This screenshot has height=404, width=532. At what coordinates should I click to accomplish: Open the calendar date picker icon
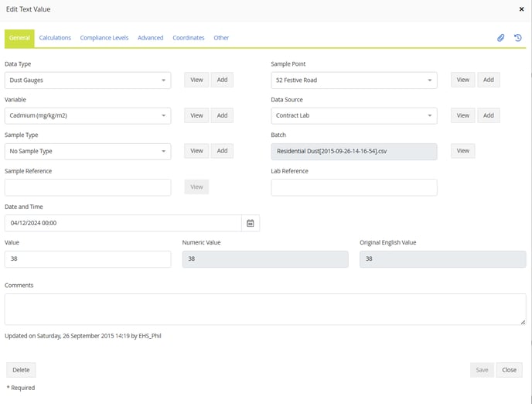[x=251, y=223]
